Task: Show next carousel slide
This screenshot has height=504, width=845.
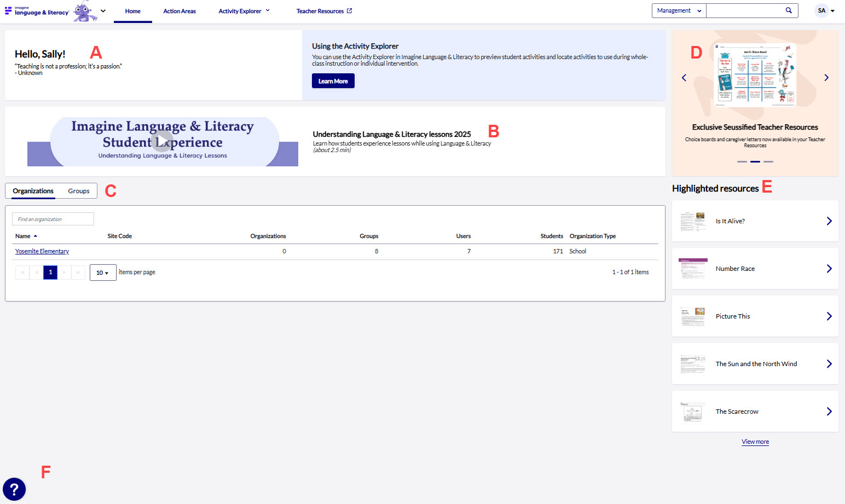Action: click(x=826, y=78)
